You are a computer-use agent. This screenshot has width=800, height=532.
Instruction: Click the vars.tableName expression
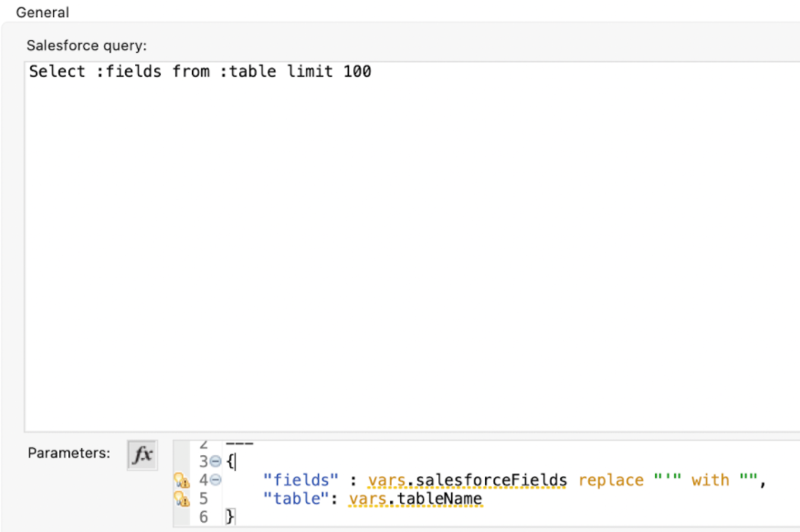[416, 499]
